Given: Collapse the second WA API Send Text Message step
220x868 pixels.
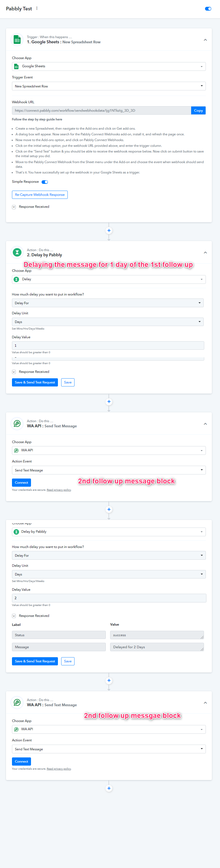Looking at the screenshot, I should tap(205, 703).
